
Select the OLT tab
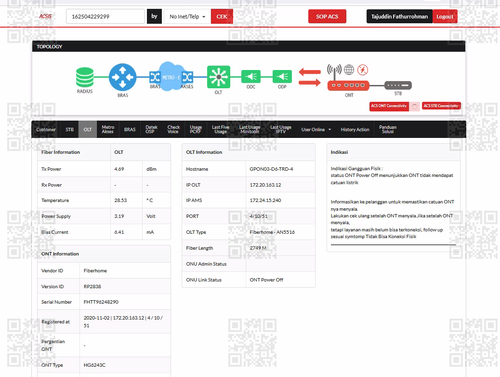click(88, 129)
